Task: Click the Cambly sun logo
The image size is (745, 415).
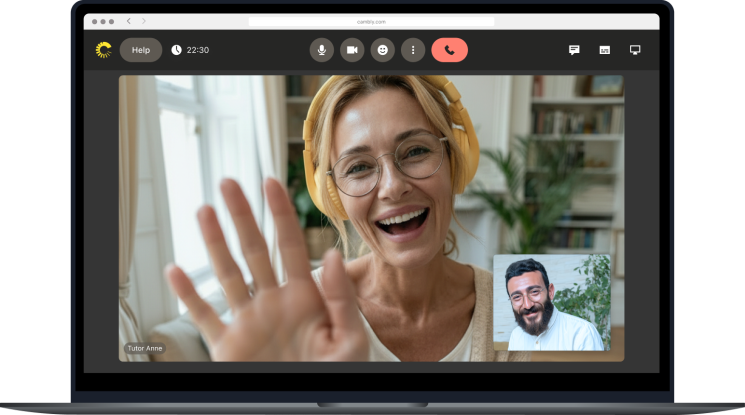Action: 103,50
